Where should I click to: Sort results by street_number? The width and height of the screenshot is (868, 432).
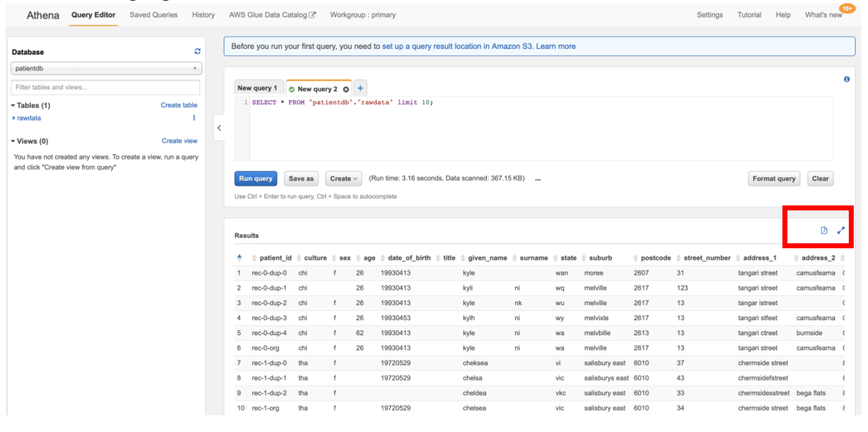(704, 258)
